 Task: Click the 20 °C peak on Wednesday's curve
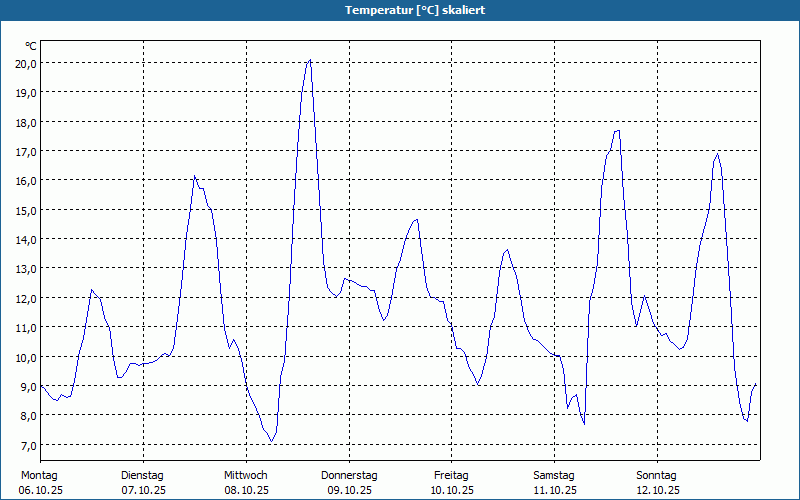[x=310, y=60]
